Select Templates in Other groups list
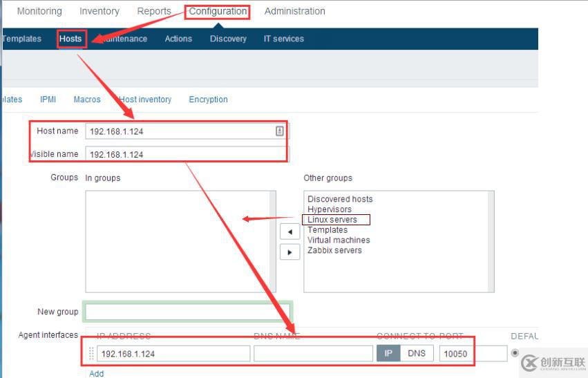588x378 pixels. tap(328, 230)
